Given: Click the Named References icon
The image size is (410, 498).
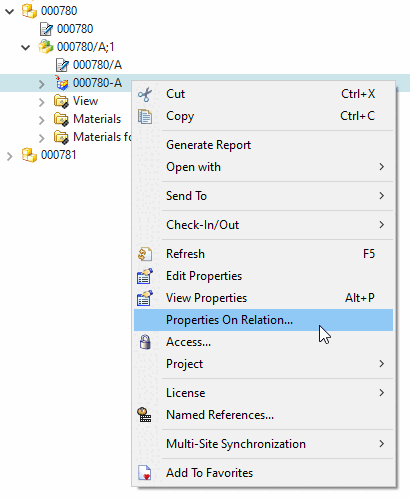Looking at the screenshot, I should (144, 415).
